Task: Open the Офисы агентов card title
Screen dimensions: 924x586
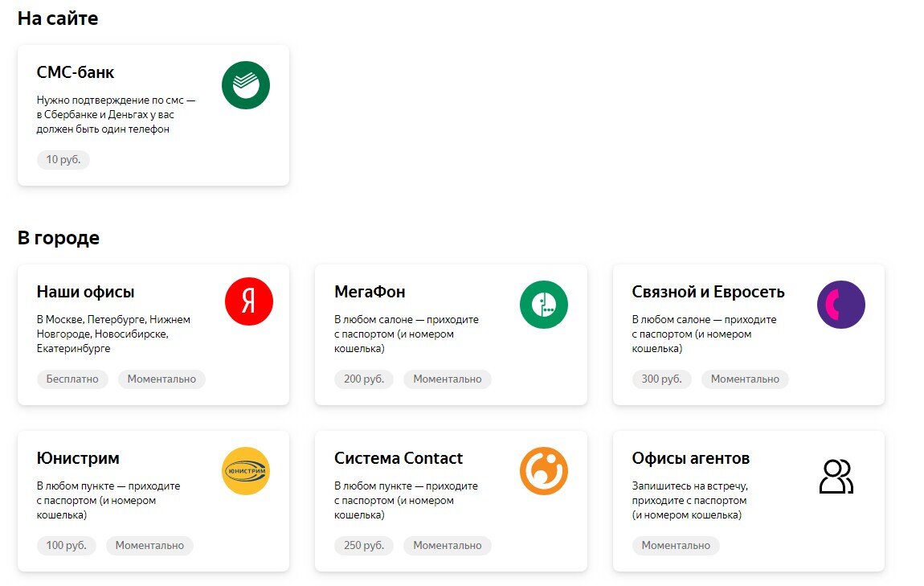Action: tap(691, 458)
